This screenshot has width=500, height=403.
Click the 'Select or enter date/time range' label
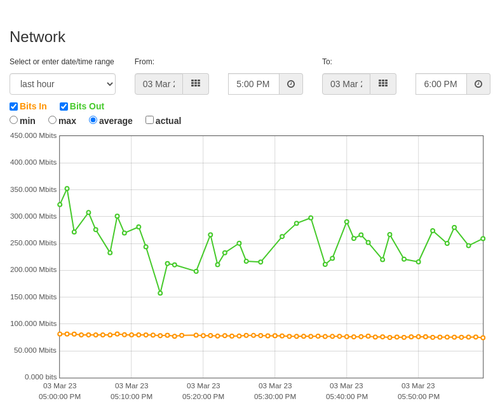click(62, 62)
